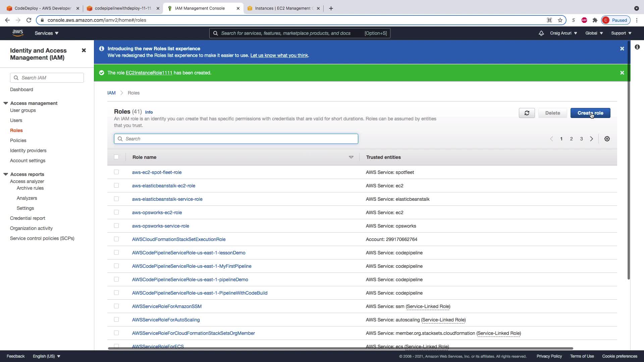Open the info panel icon at right edge
644x362 pixels.
[637, 47]
